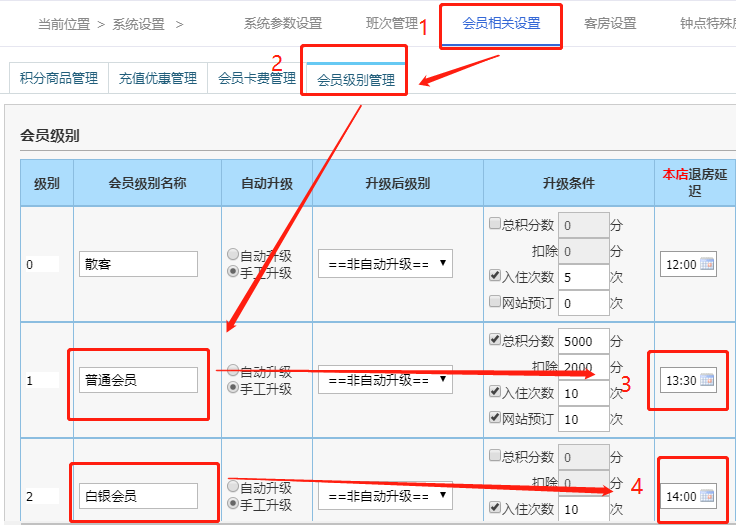Click checkout delay time field 14:00
Screen dimensions: 736x525
(688, 496)
